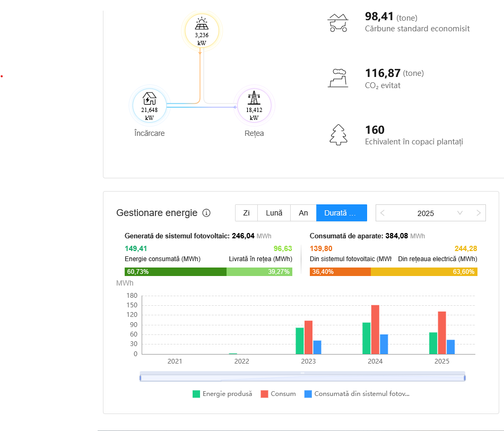Go to the next year arrow
Viewport: 504px width, 431px height.
click(x=478, y=213)
